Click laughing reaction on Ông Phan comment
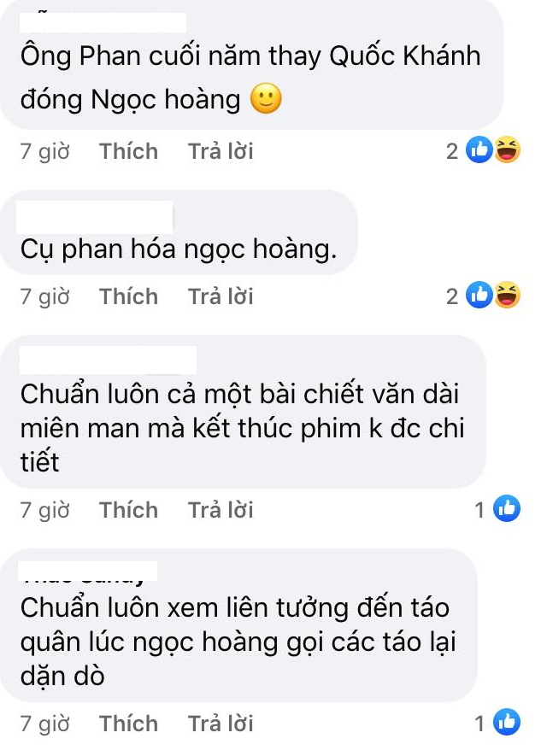The height and width of the screenshot is (756, 541). 507,149
